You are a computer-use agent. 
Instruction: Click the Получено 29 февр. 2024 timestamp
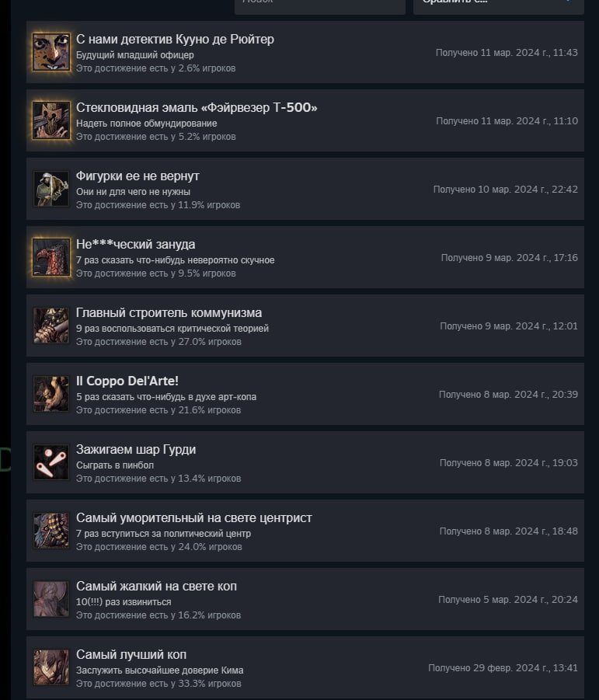pos(503,668)
